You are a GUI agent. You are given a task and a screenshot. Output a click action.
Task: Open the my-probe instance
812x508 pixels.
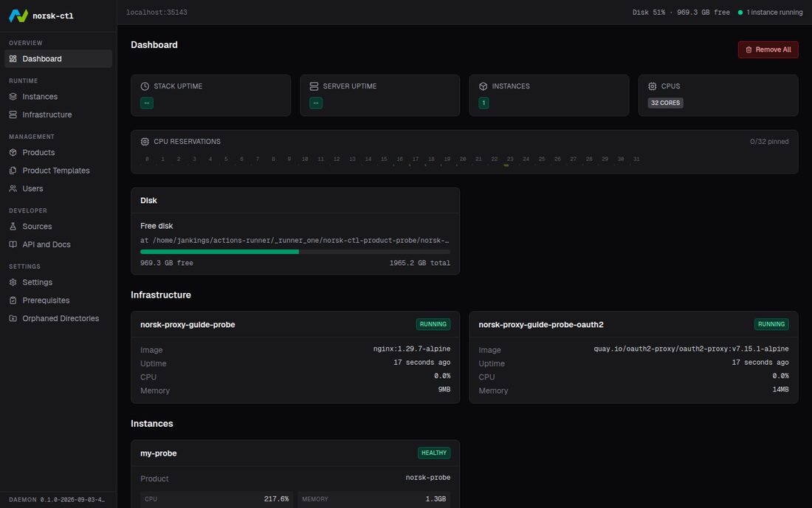pos(159,453)
